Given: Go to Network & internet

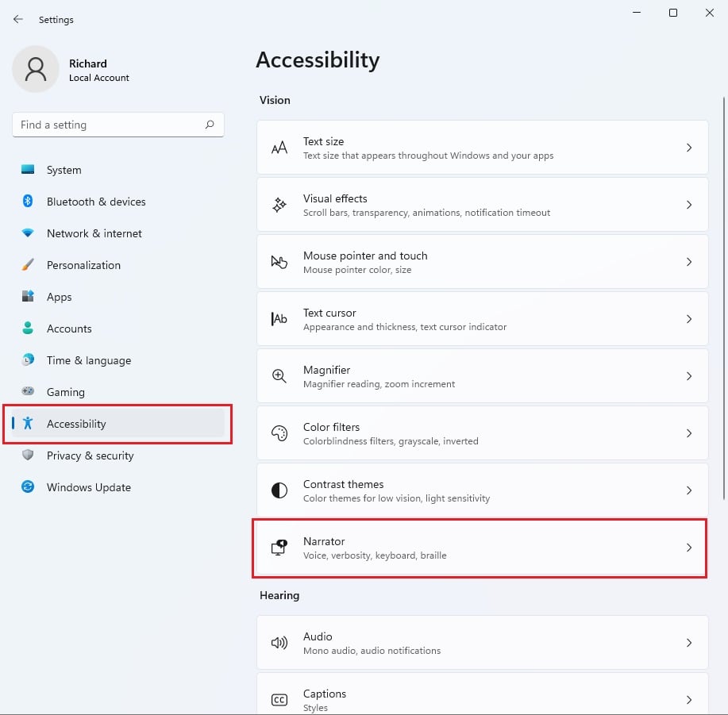Looking at the screenshot, I should (94, 233).
